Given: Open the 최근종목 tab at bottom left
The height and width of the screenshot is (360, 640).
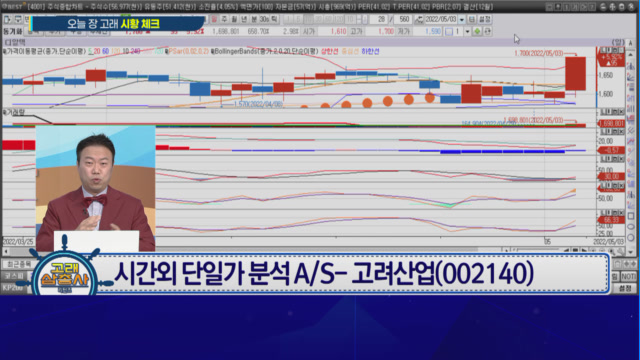Looking at the screenshot, I should point(17,264).
